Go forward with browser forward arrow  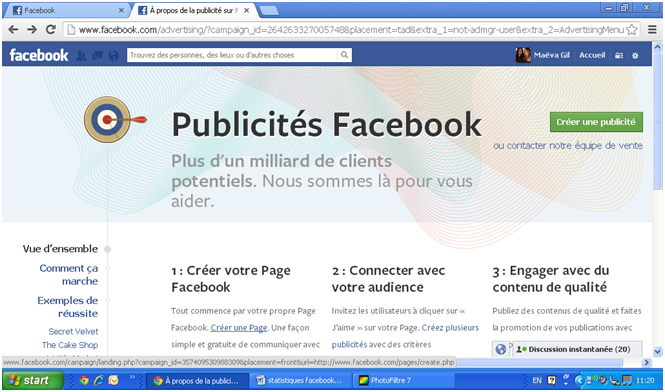coord(32,29)
